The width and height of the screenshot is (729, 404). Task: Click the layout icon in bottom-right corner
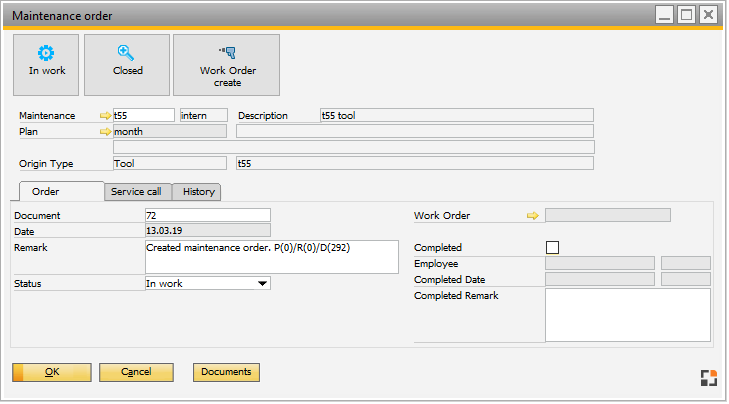tap(709, 377)
